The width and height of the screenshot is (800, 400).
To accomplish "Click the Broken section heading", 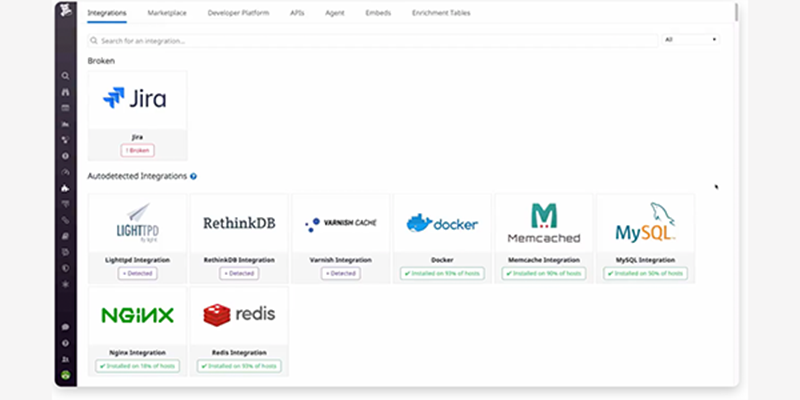I will pyautogui.click(x=101, y=61).
